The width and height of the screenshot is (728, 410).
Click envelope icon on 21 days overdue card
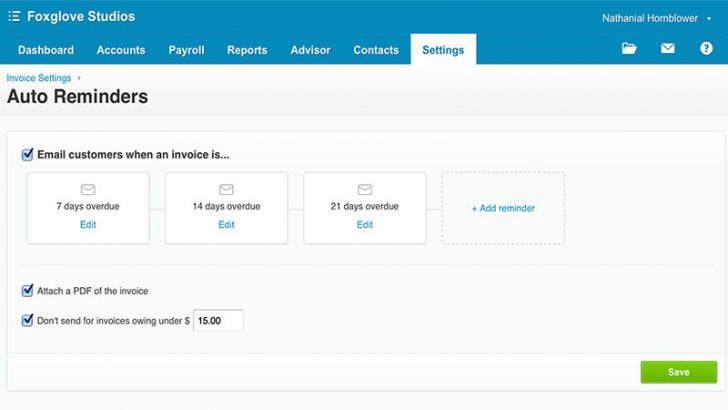pos(364,189)
